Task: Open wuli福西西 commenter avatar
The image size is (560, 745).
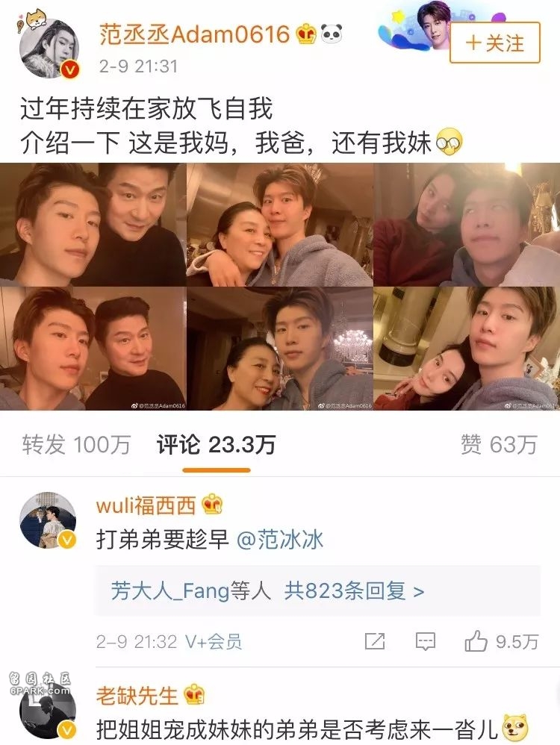Action: (x=48, y=521)
